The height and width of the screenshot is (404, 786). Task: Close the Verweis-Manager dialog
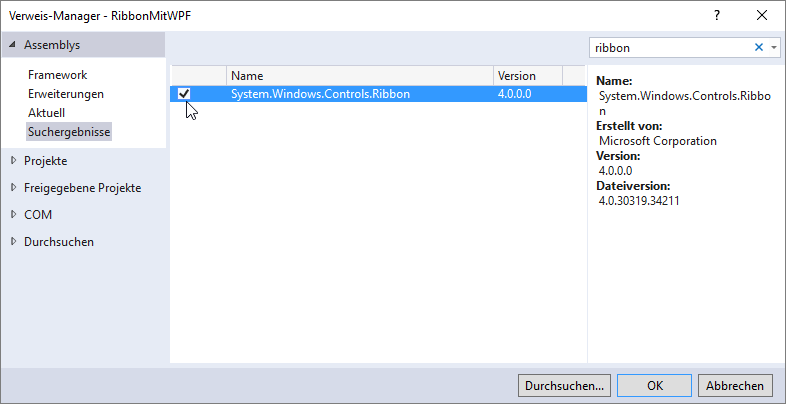(763, 16)
